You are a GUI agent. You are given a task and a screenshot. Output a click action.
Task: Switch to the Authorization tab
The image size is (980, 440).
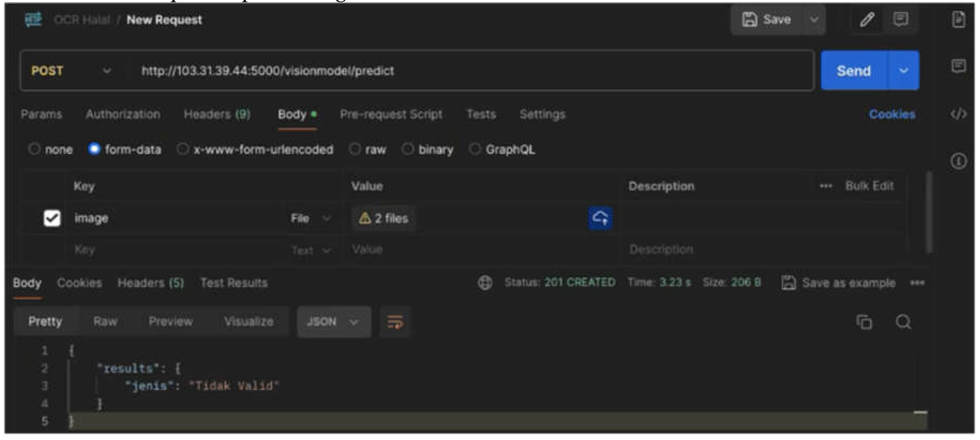coord(122,114)
